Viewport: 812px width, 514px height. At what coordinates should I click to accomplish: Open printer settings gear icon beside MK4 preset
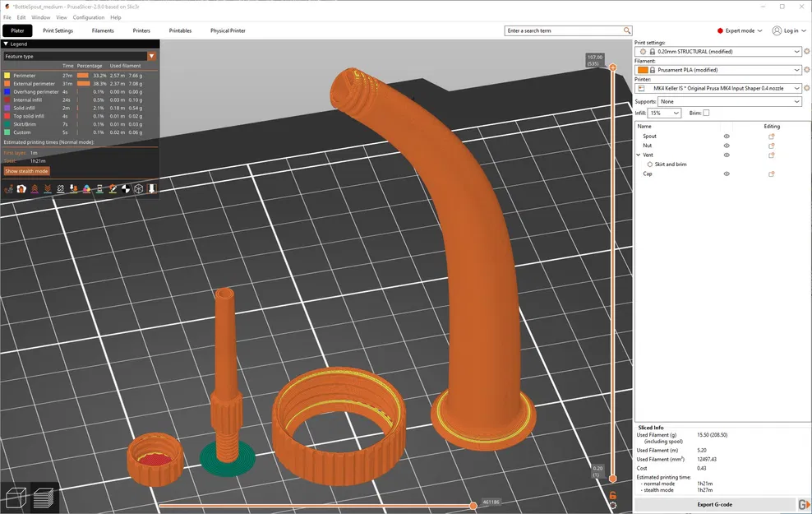pos(807,88)
